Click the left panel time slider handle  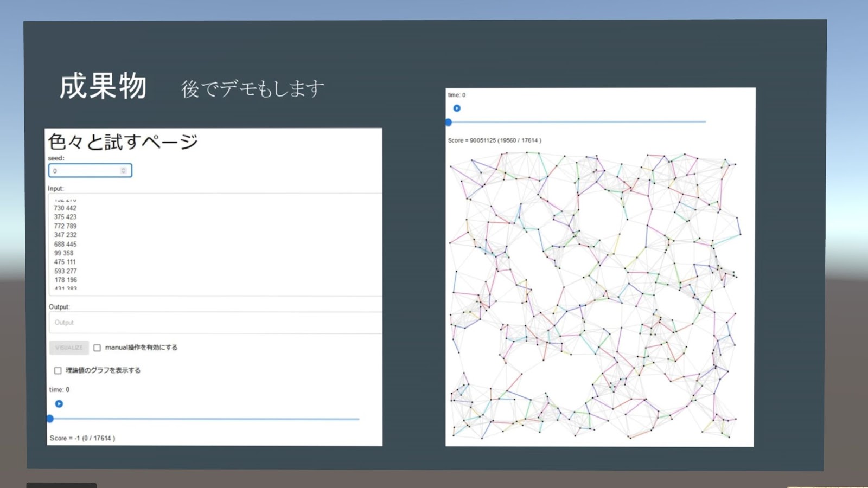click(50, 419)
